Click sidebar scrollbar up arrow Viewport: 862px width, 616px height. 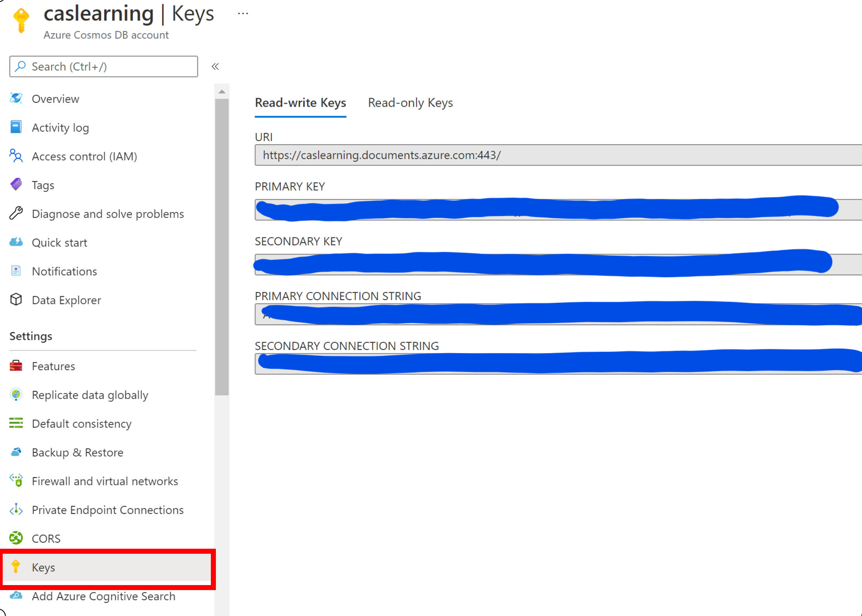point(222,92)
